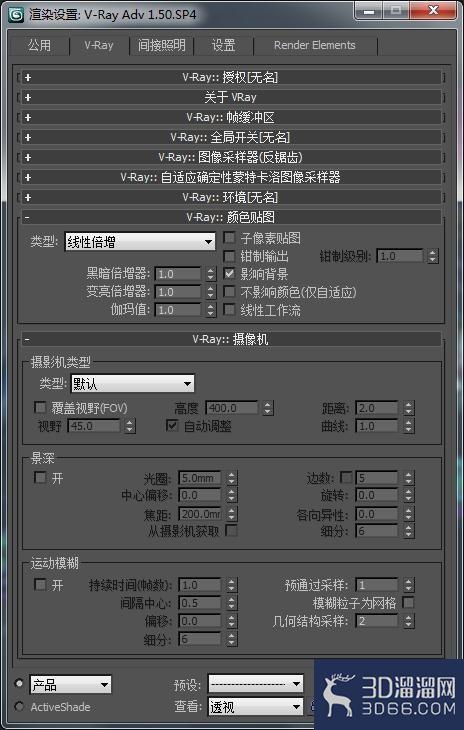
Task: Open the 预设 preset dropdown
Action: coord(255,685)
